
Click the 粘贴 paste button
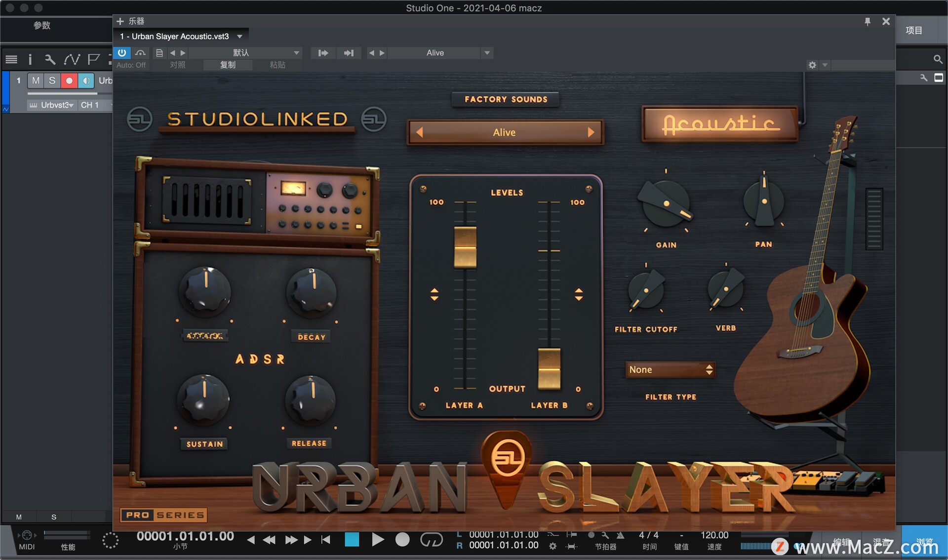[x=277, y=65]
